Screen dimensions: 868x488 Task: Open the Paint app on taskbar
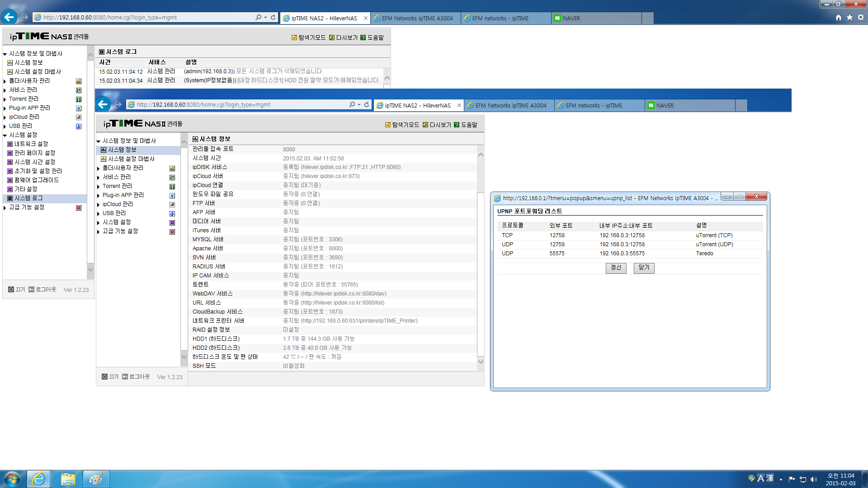coord(96,479)
